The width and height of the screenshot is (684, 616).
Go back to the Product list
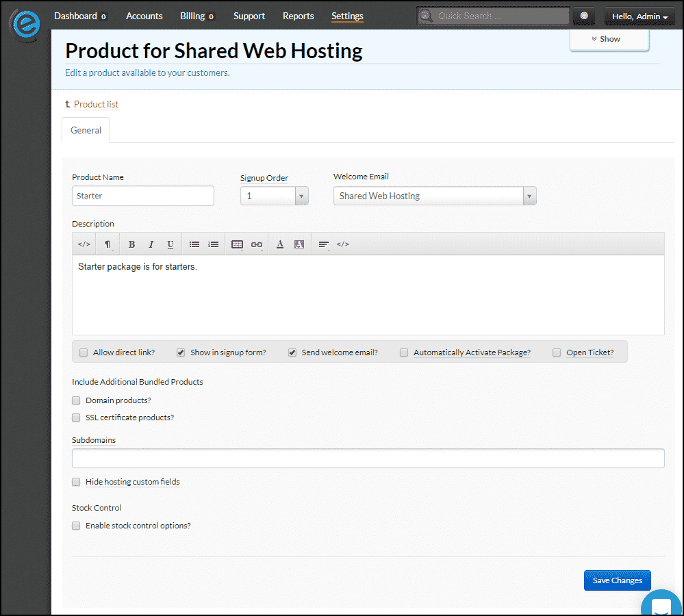(x=96, y=104)
